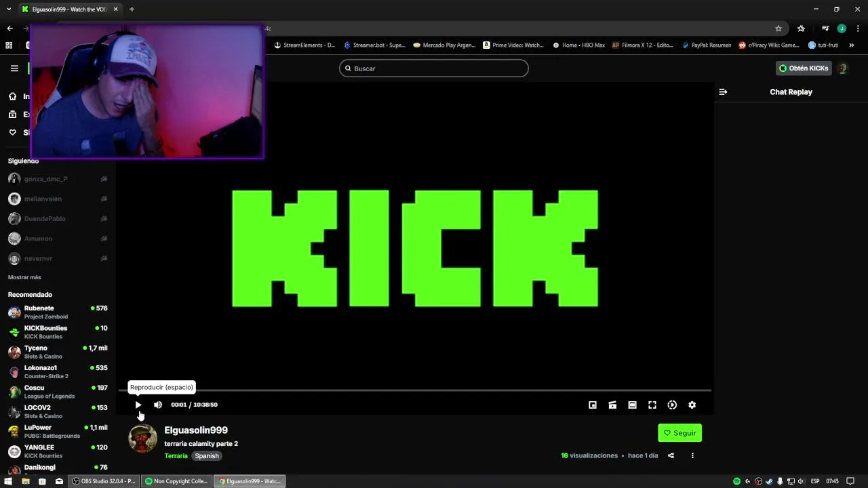Open the r/Piracy Wiki bookmark

coord(769,45)
